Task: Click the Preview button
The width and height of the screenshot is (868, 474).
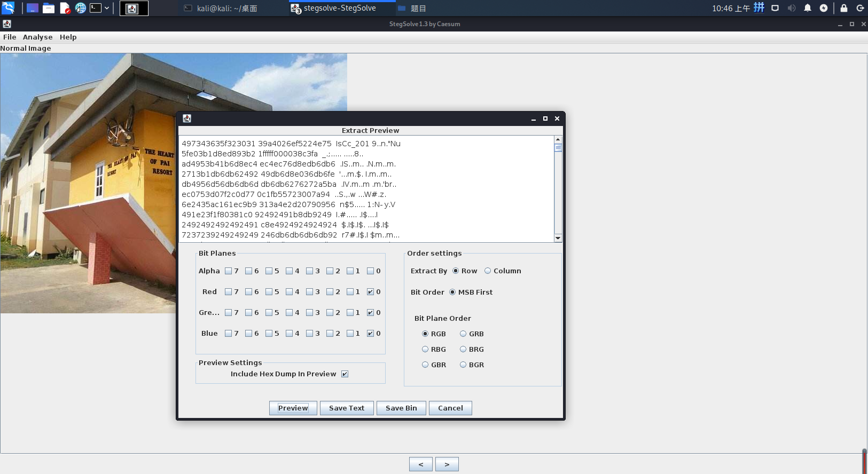Action: [x=293, y=408]
